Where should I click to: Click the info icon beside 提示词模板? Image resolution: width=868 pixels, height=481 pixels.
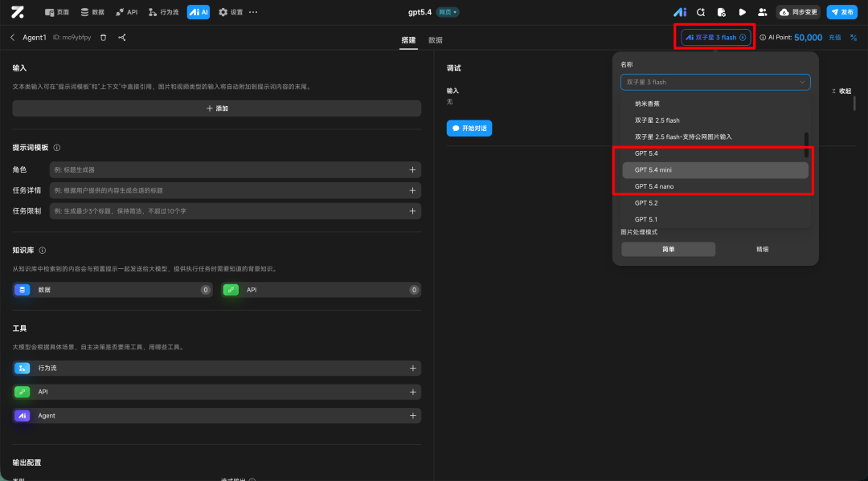coord(56,148)
